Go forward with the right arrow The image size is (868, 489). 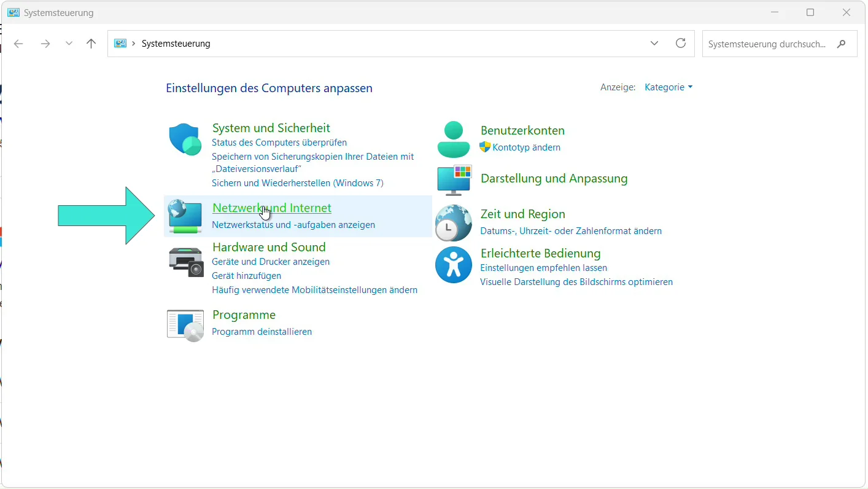click(x=45, y=44)
